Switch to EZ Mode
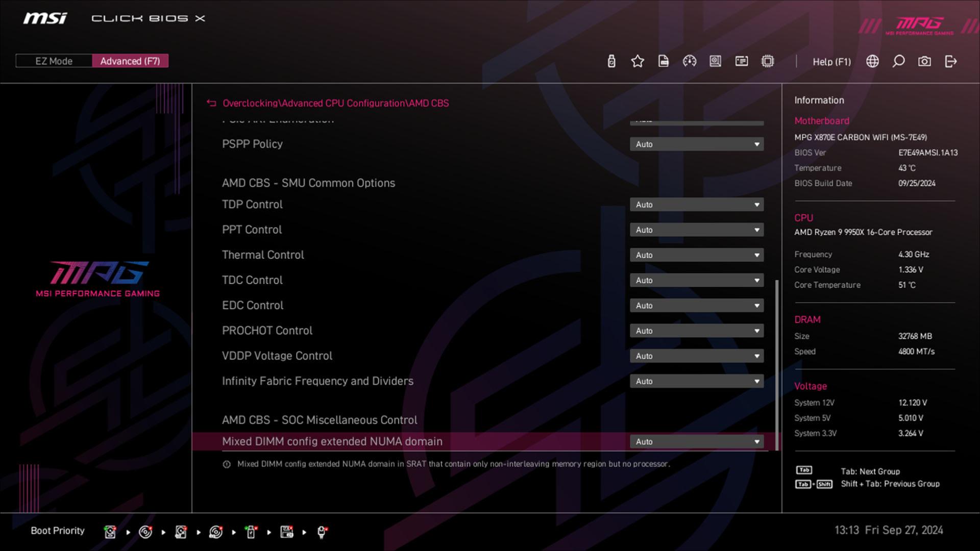This screenshot has width=980, height=551. (54, 61)
